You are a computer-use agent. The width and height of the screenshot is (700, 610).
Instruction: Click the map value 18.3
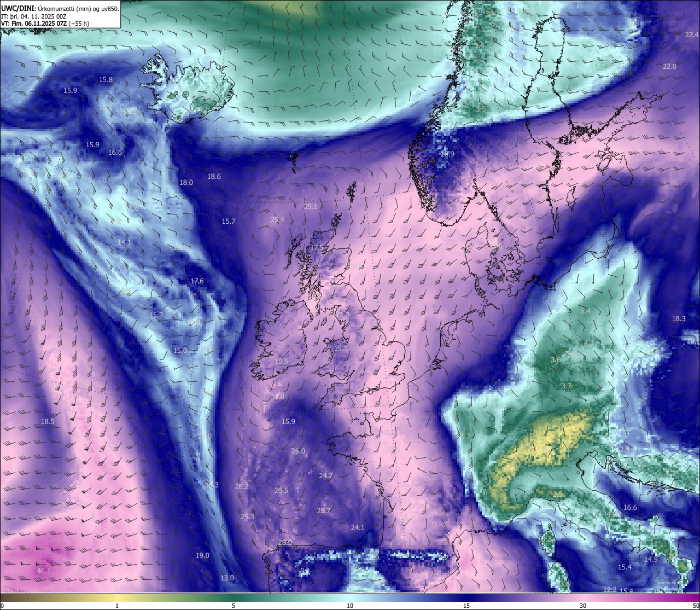pos(679,319)
